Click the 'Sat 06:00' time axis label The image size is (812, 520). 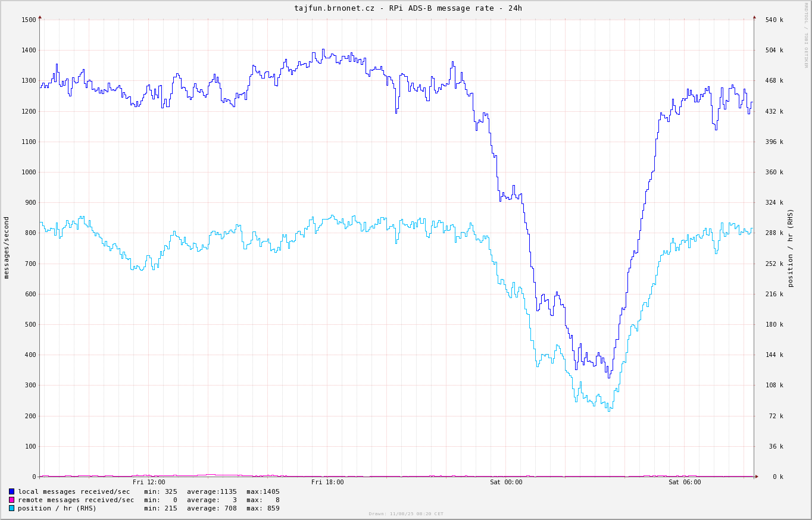[685, 482]
